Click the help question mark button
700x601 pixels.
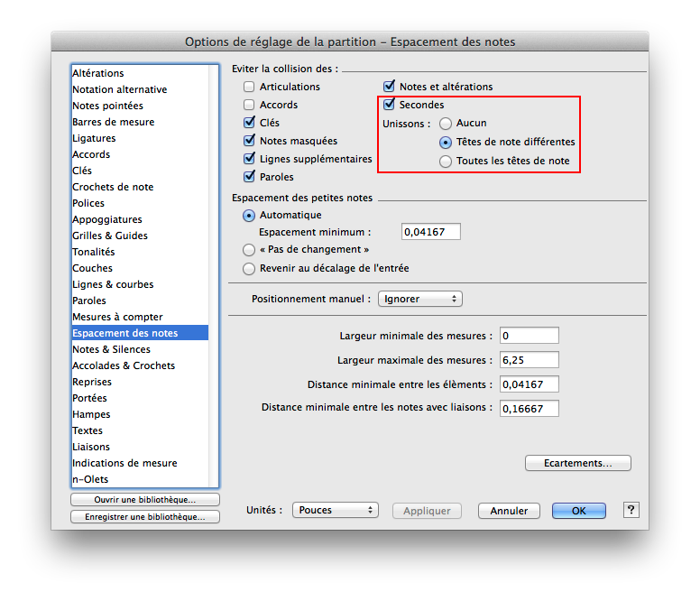point(631,510)
